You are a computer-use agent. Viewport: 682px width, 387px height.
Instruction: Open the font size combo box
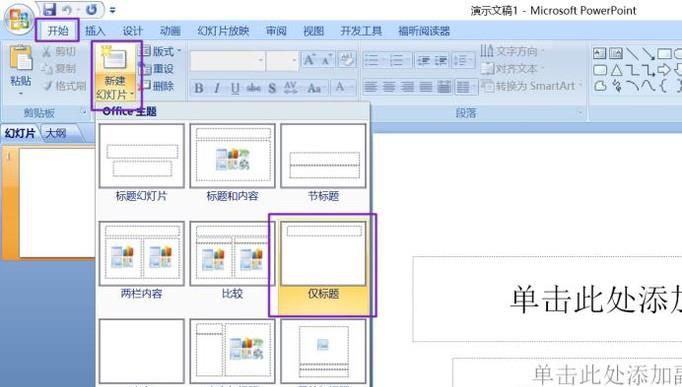[282, 60]
